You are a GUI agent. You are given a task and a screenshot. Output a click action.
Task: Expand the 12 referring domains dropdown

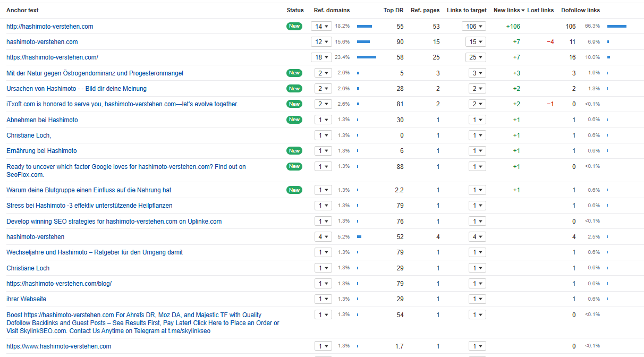coord(321,42)
